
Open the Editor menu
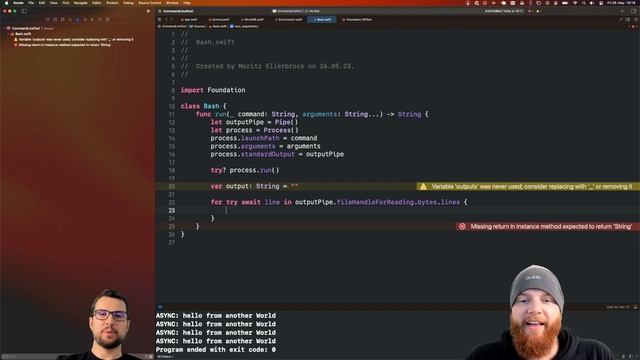(97, 3)
